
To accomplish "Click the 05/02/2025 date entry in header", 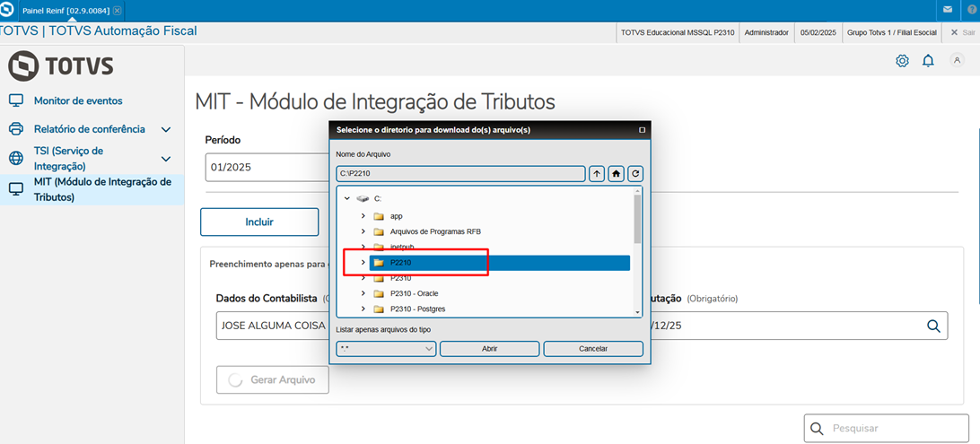I will coord(818,32).
